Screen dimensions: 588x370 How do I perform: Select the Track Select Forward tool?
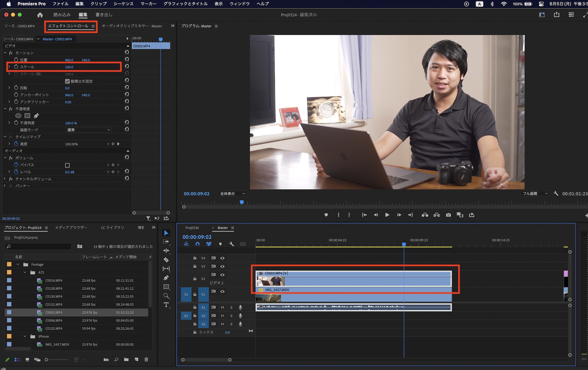[166, 242]
